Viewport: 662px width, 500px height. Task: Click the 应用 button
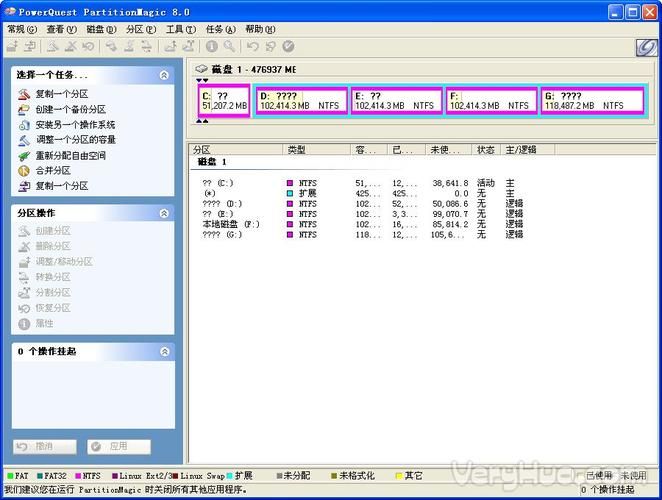pyautogui.click(x=119, y=446)
